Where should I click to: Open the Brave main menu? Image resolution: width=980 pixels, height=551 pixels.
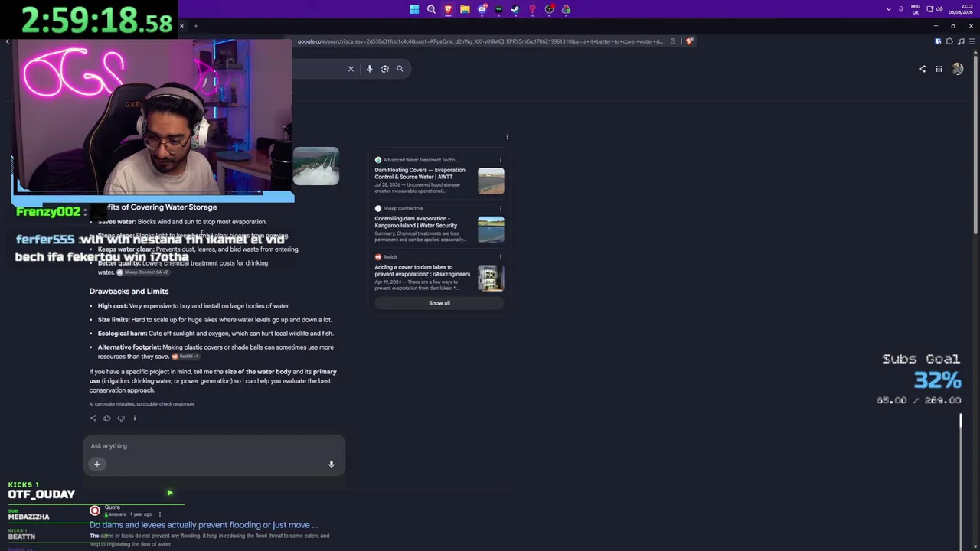pyautogui.click(x=972, y=41)
